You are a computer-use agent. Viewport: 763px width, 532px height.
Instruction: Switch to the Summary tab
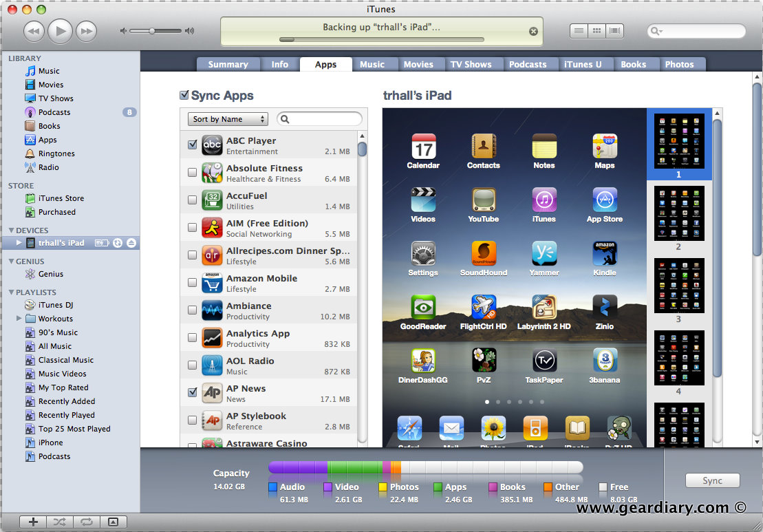[x=228, y=64]
